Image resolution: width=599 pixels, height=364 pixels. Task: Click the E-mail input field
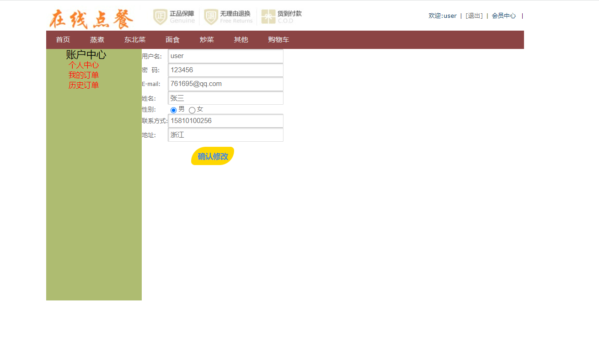click(x=225, y=84)
